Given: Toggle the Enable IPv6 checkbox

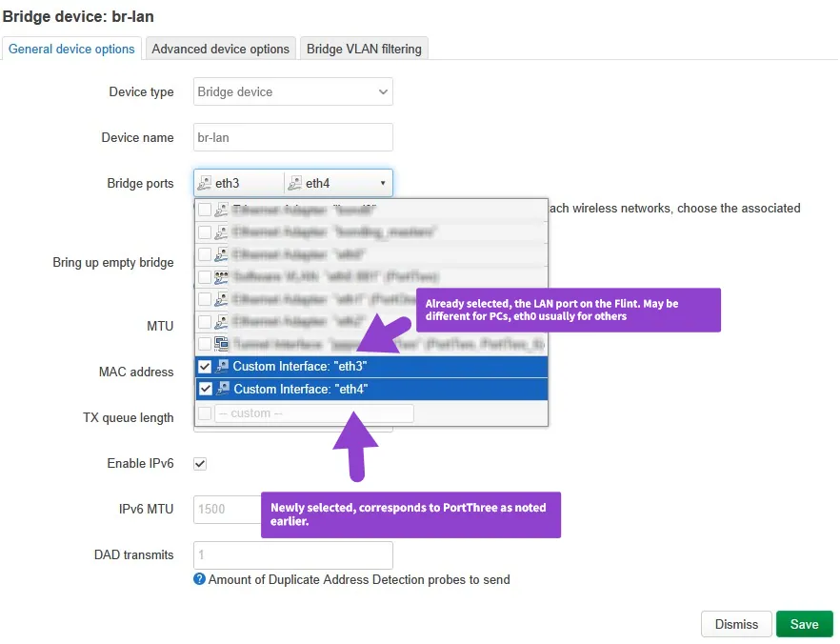Looking at the screenshot, I should pyautogui.click(x=200, y=463).
